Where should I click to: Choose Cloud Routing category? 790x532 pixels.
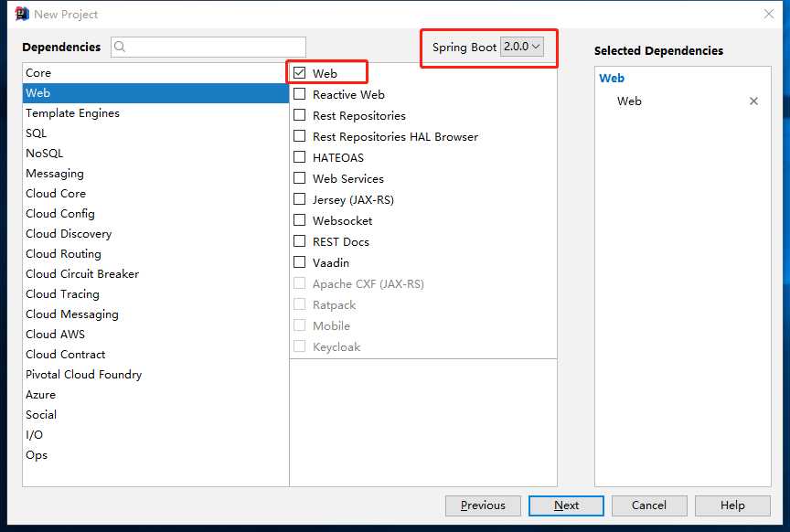155,254
